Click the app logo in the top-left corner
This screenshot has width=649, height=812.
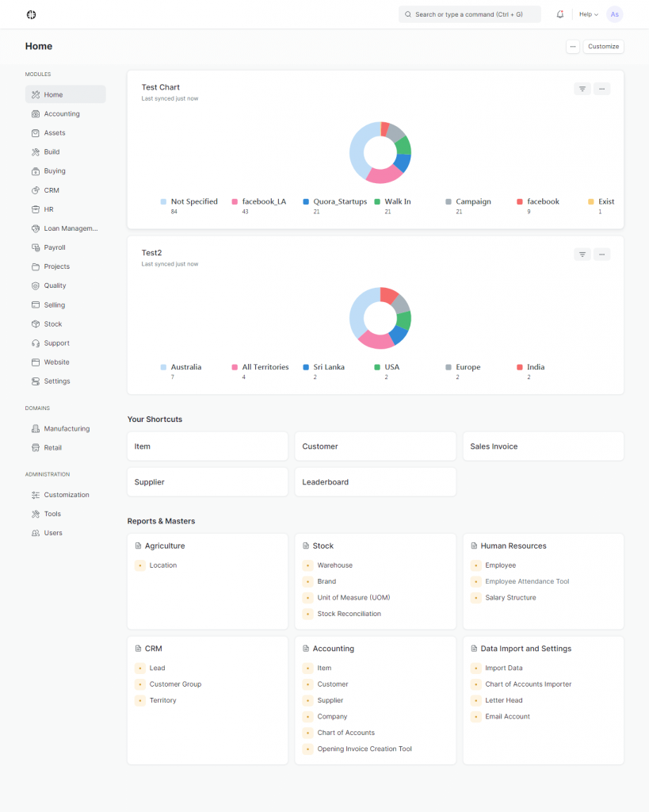(31, 13)
